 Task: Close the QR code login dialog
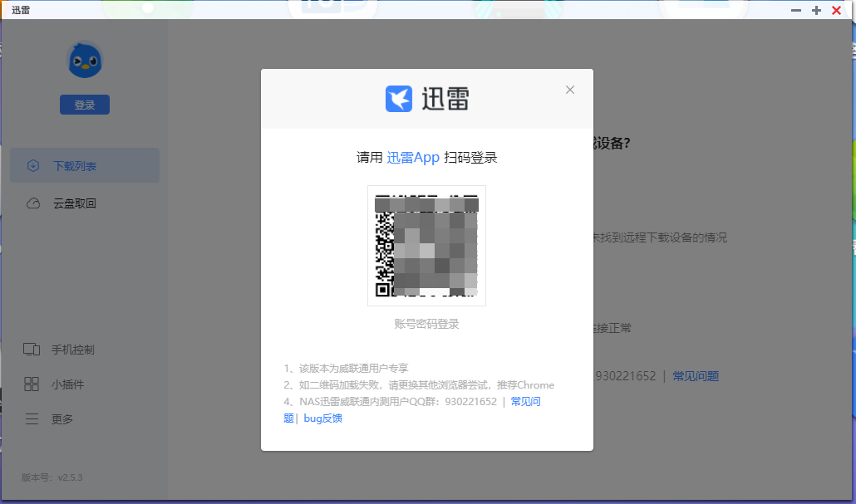570,90
